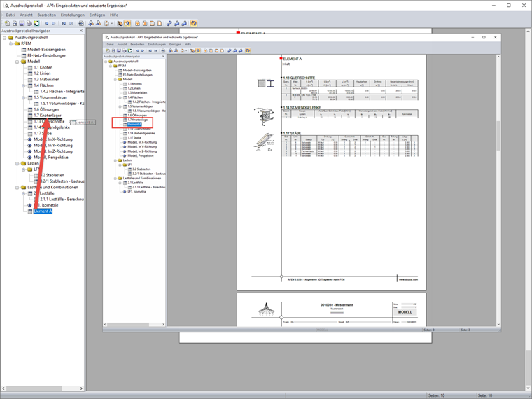This screenshot has width=532, height=399.
Task: Select 2.1.1 Lastfälle - Berechnung entry
Action: (62, 199)
